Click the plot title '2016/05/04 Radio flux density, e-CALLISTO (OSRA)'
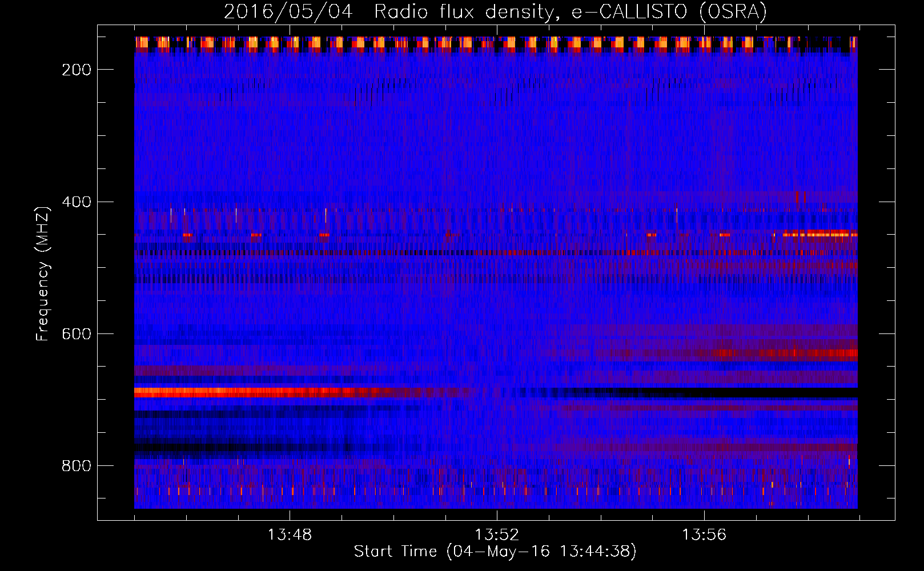Image resolution: width=924 pixels, height=571 pixels. tap(495, 11)
